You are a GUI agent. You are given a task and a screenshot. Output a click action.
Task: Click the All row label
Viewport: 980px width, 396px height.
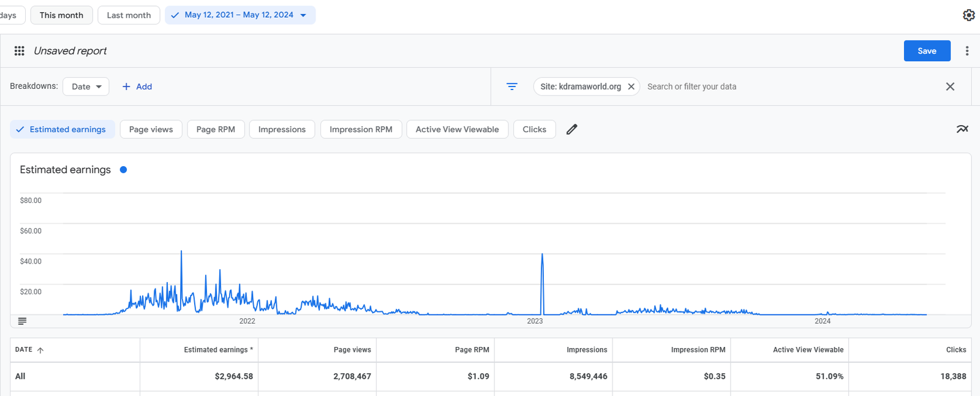20,376
